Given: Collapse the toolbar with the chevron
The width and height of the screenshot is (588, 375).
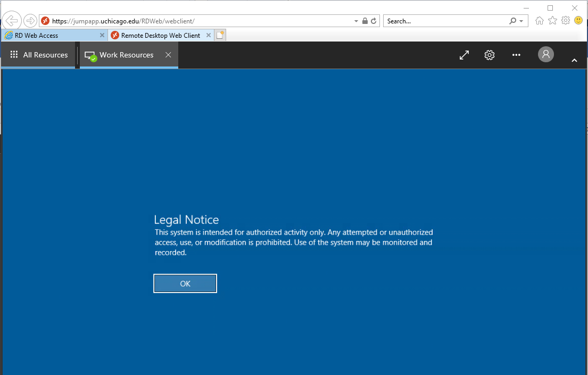Looking at the screenshot, I should 574,60.
